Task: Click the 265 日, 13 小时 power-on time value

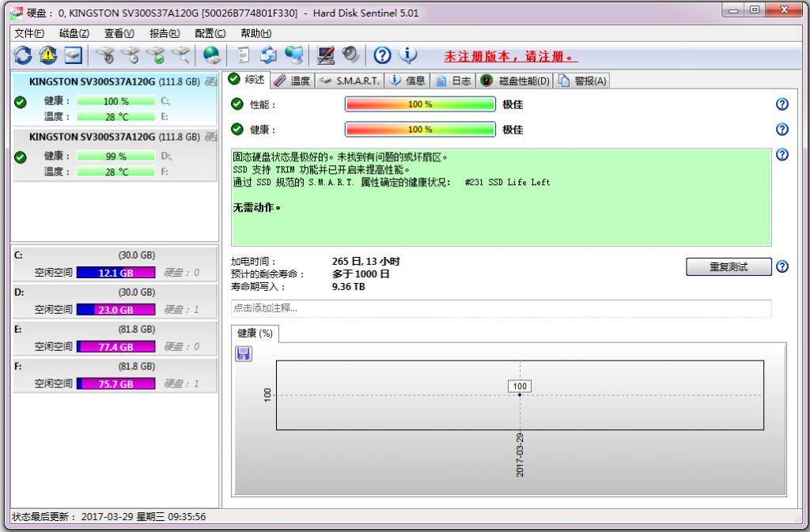Action: point(365,262)
